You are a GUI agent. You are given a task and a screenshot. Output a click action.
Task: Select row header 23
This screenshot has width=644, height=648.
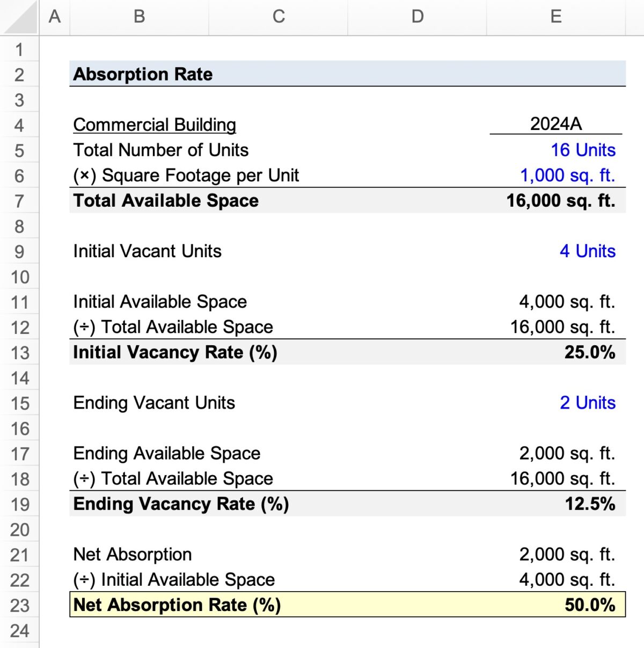[x=20, y=605]
